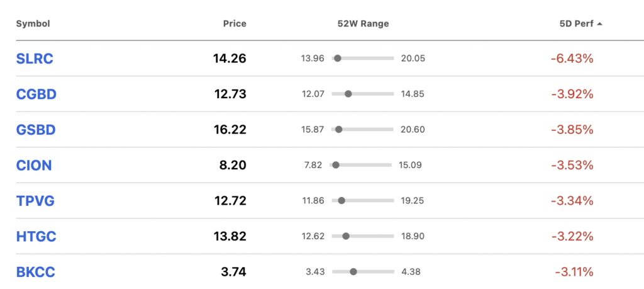
Task: Click CGBD 52-week range slider dot
Action: [348, 94]
